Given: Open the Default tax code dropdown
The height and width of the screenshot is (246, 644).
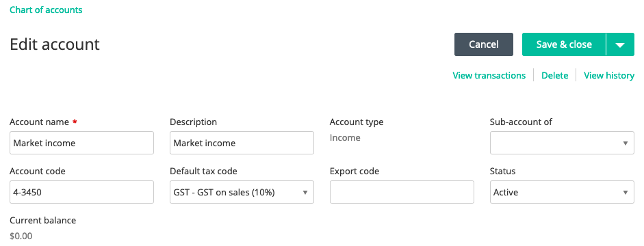Looking at the screenshot, I should click(242, 192).
